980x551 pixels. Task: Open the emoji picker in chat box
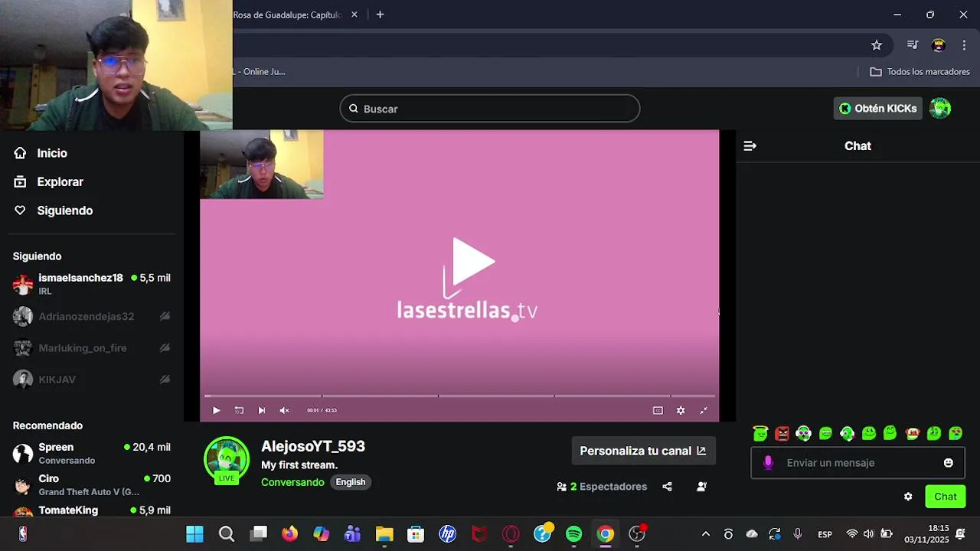[x=949, y=463]
